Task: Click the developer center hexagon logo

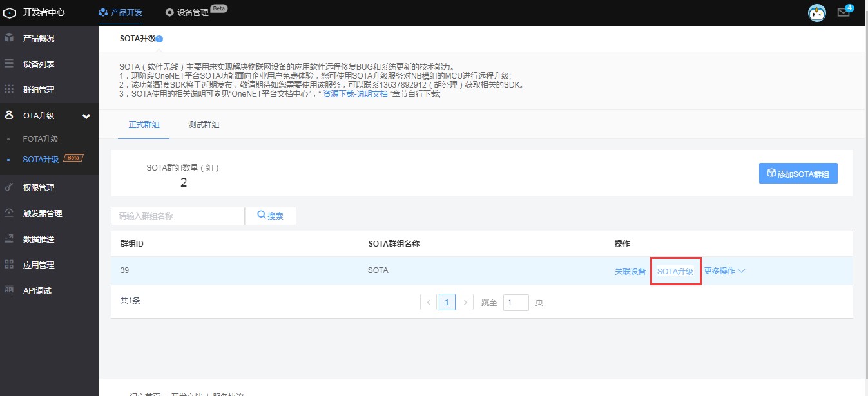Action: pyautogui.click(x=10, y=12)
